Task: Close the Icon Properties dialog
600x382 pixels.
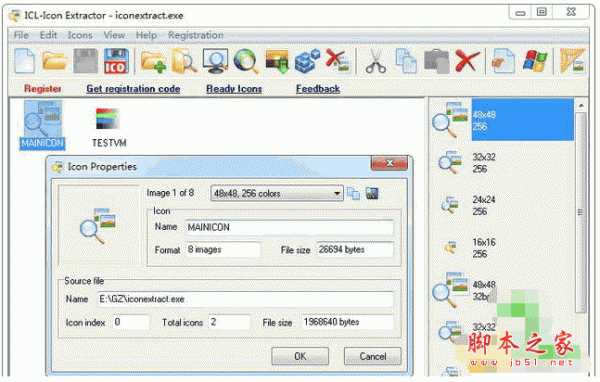Action: pos(389,163)
